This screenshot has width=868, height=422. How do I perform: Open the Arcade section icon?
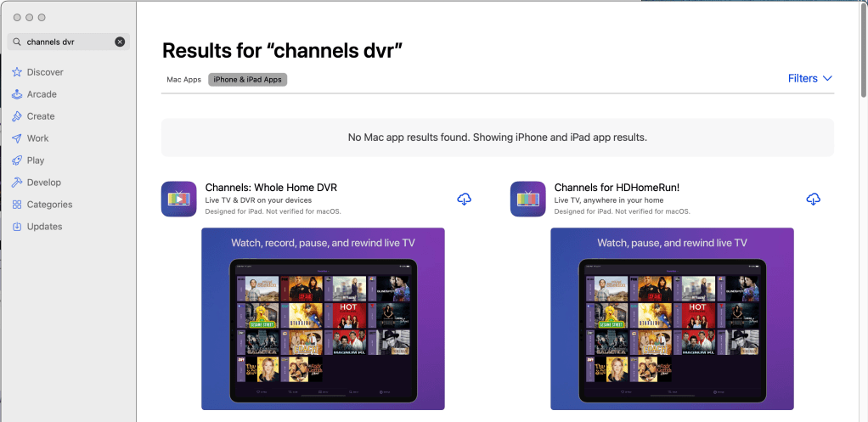coord(17,94)
